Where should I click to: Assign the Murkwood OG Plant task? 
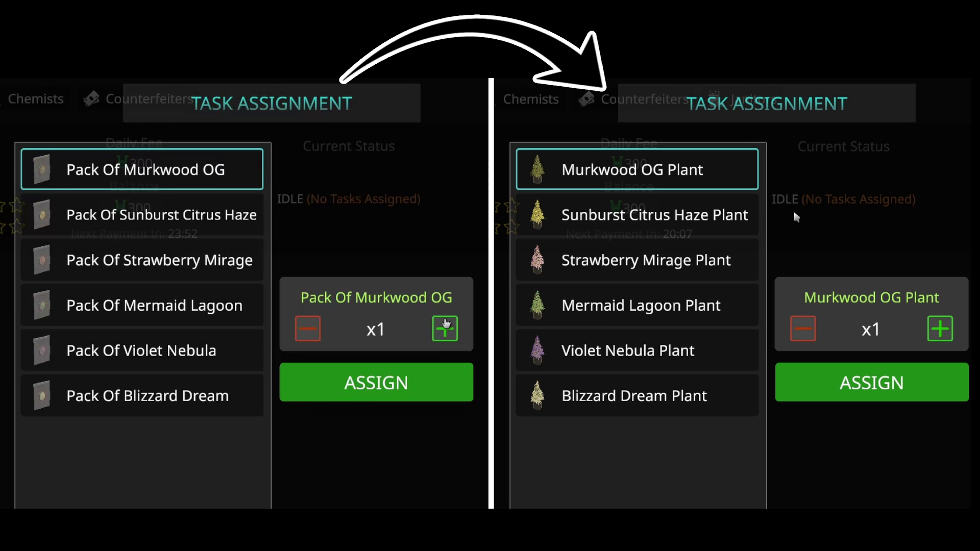click(x=872, y=382)
